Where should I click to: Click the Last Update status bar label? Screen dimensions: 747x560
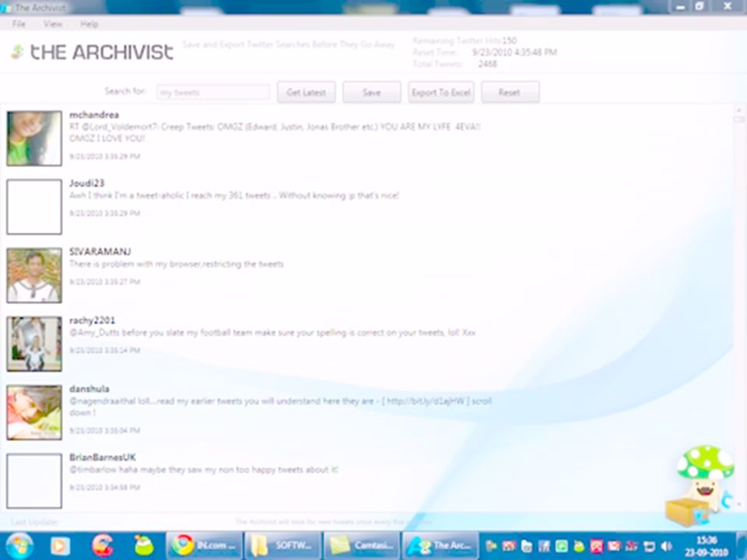(33, 522)
